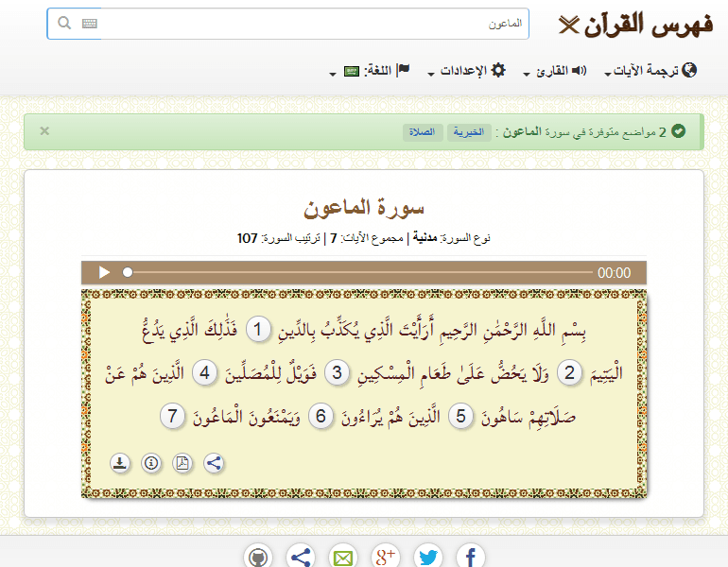Click the green checkmark icon in alert
The image size is (728, 567).
click(x=678, y=131)
